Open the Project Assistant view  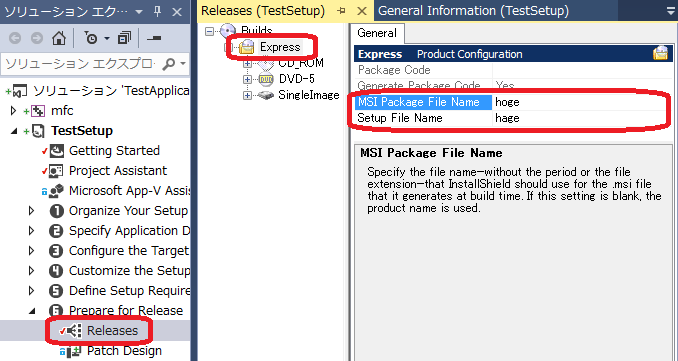(118, 170)
